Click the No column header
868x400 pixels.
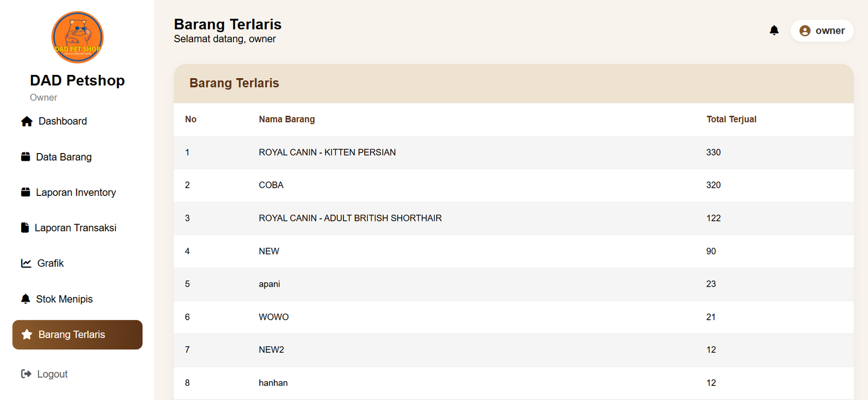191,119
